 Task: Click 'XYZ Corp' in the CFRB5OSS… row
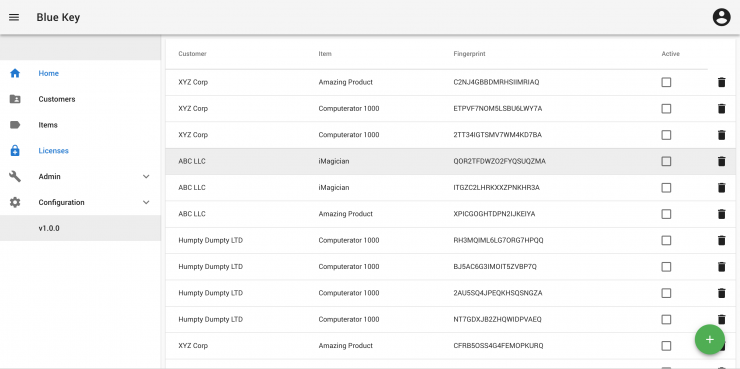[x=193, y=346]
